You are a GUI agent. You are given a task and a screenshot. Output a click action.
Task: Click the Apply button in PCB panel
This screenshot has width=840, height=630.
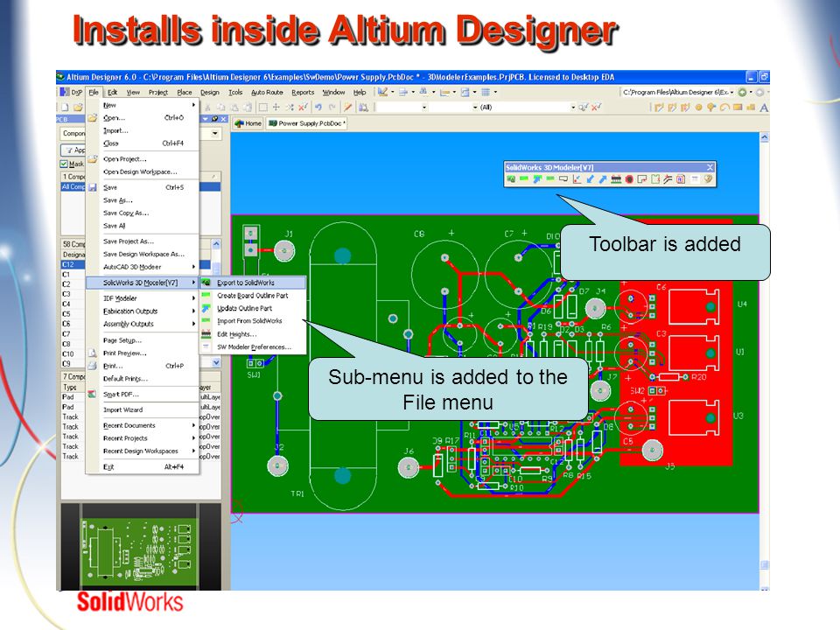tap(73, 150)
